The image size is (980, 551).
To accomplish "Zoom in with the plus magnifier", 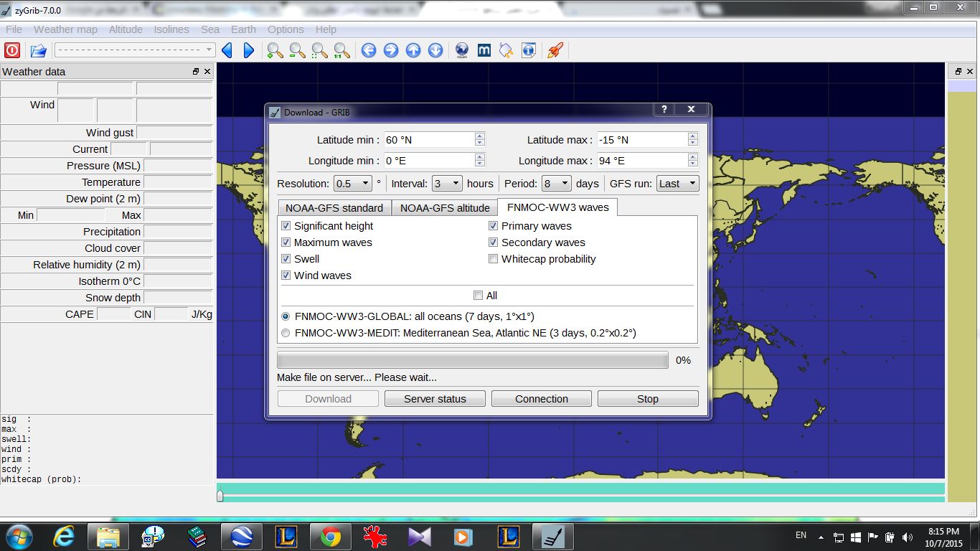I will pyautogui.click(x=275, y=50).
